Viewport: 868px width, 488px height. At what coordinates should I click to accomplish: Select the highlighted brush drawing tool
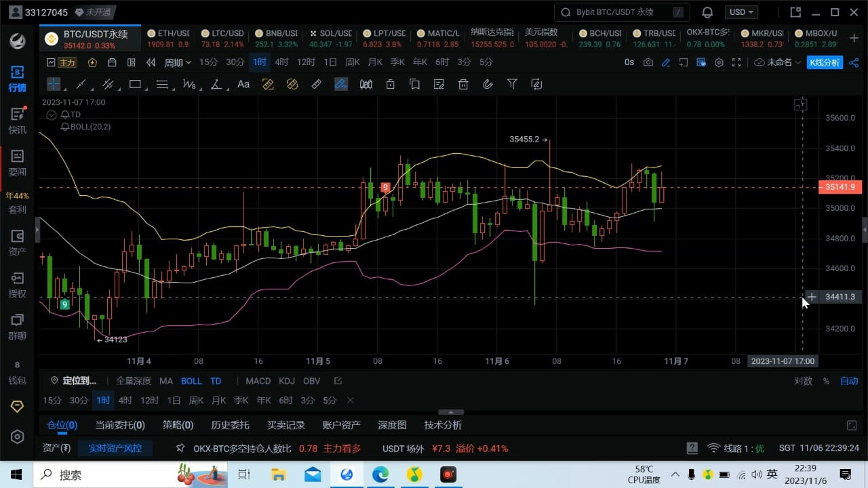click(341, 84)
